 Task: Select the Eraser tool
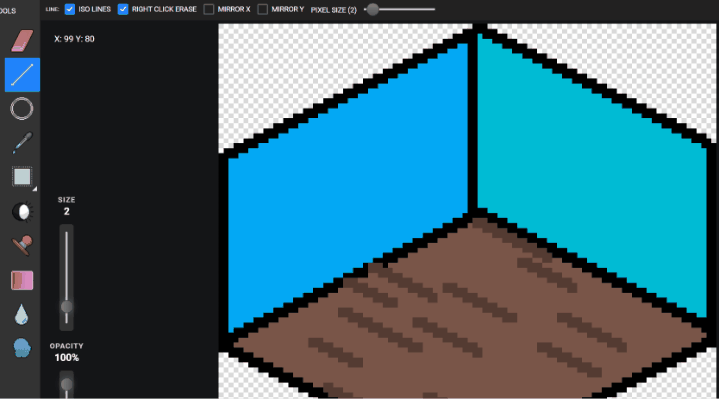click(x=22, y=41)
